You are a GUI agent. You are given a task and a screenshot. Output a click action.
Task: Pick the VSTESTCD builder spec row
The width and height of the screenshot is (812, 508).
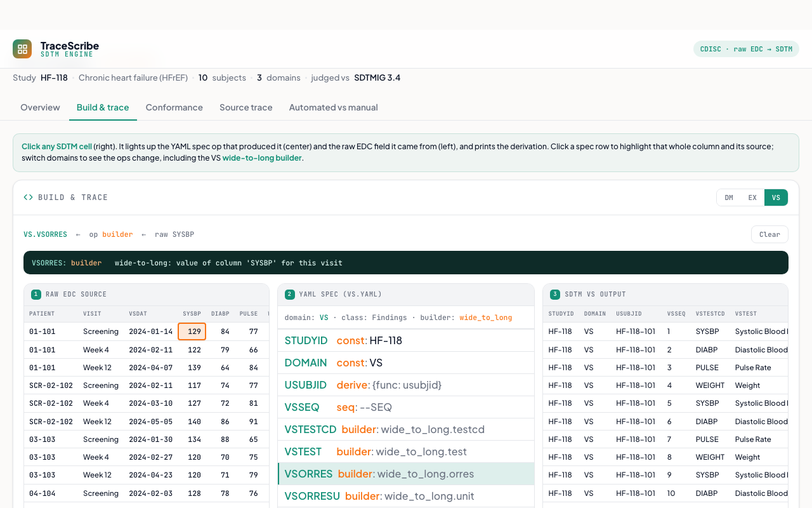pos(406,429)
